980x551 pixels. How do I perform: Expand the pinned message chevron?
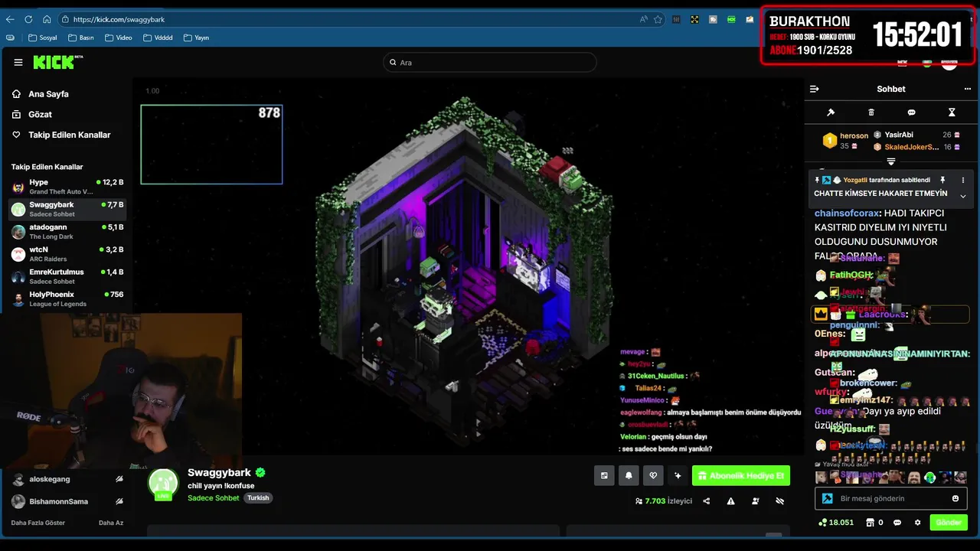[x=963, y=197]
